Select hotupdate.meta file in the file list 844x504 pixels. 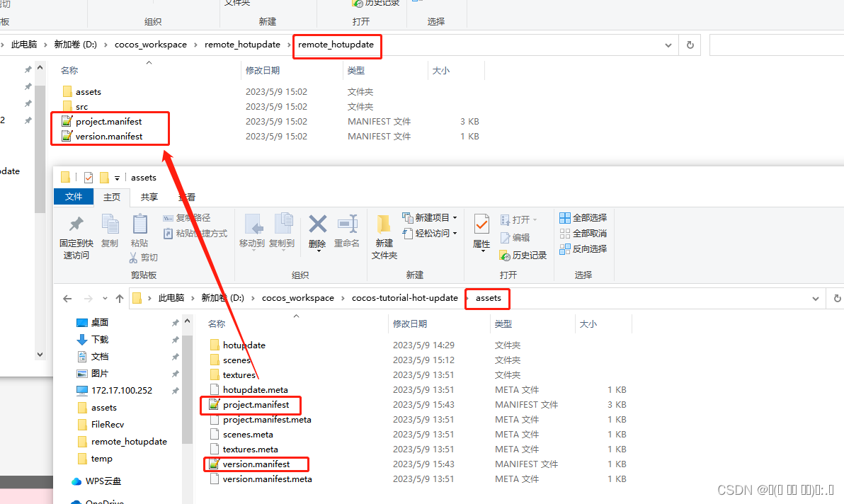coord(255,390)
